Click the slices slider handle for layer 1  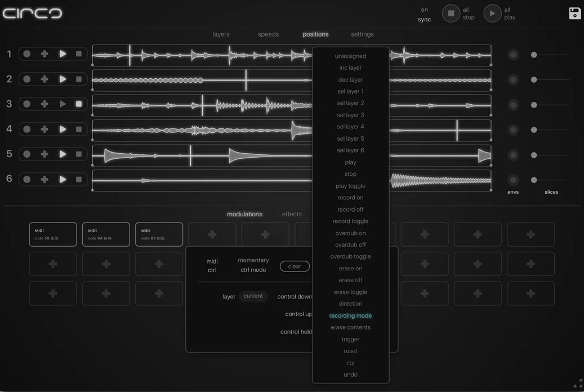pyautogui.click(x=534, y=55)
